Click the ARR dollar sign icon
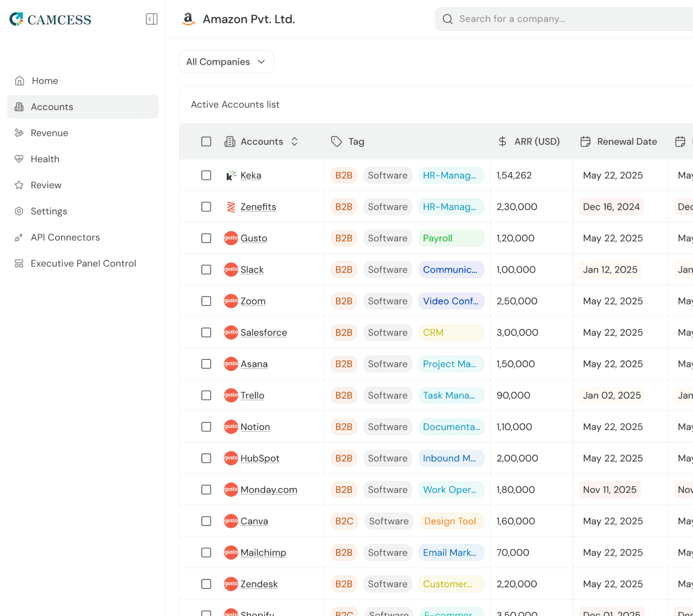The width and height of the screenshot is (693, 616). pyautogui.click(x=502, y=141)
